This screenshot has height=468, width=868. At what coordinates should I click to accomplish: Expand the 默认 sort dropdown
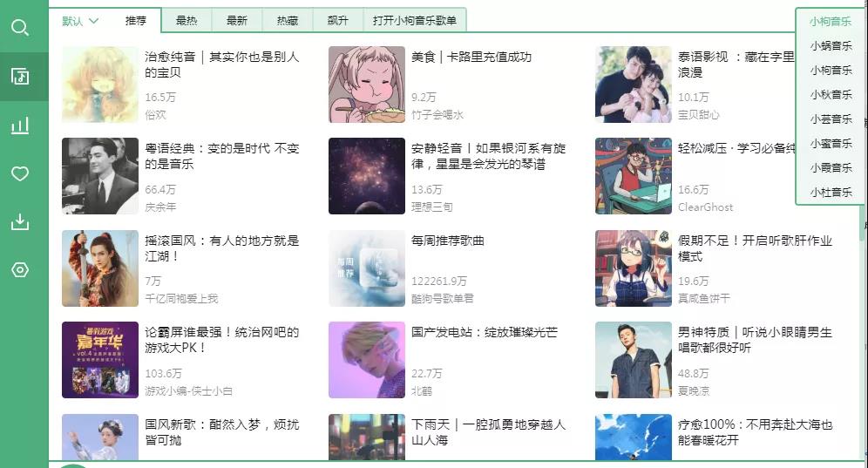[80, 21]
